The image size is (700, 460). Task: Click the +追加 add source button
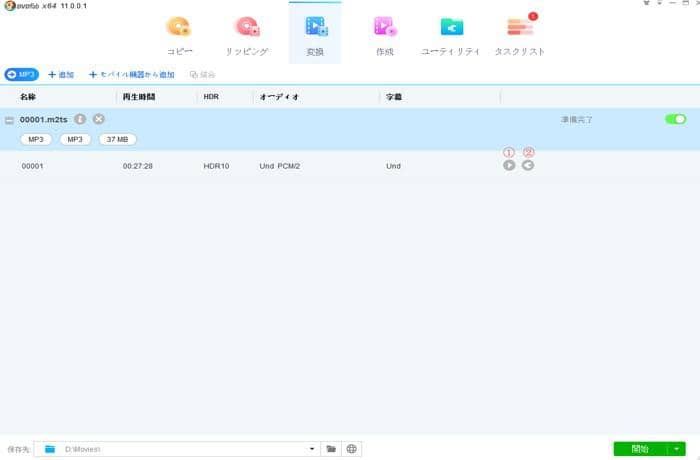[61, 75]
